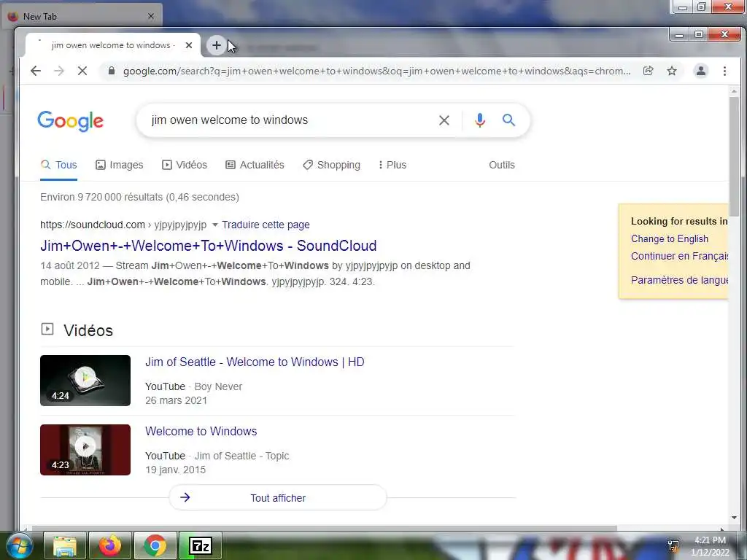Click the Vidéos section heading icon
The width and height of the screenshot is (747, 560).
(x=47, y=329)
